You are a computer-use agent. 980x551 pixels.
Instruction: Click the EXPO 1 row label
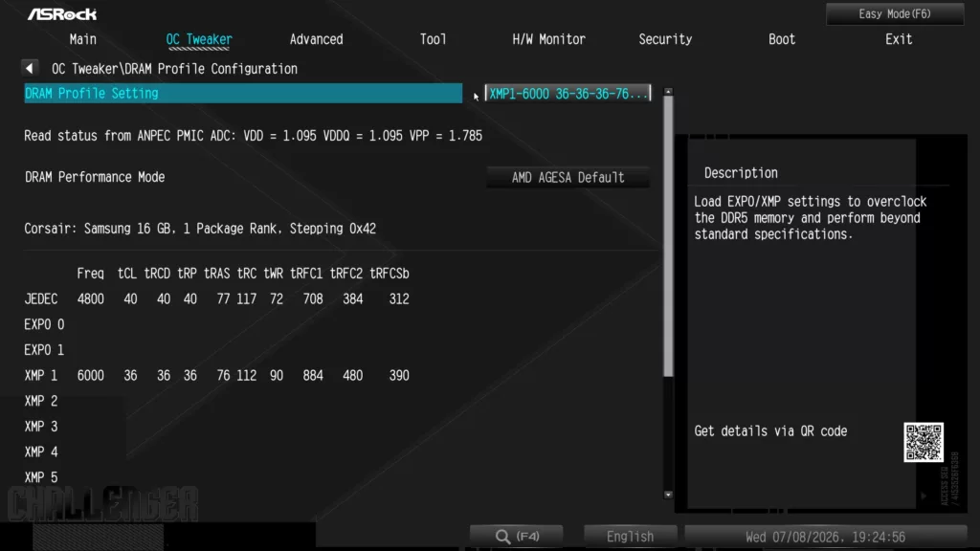44,350
